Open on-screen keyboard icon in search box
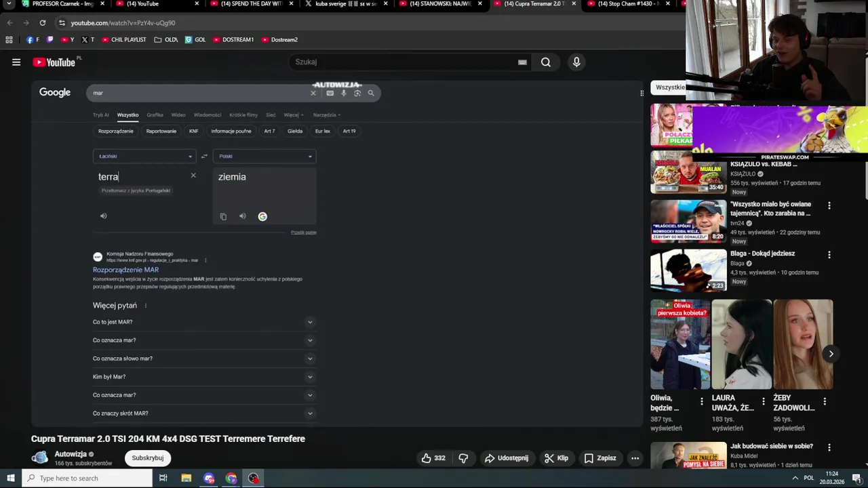Screen dimensions: 868x488 (x=522, y=62)
